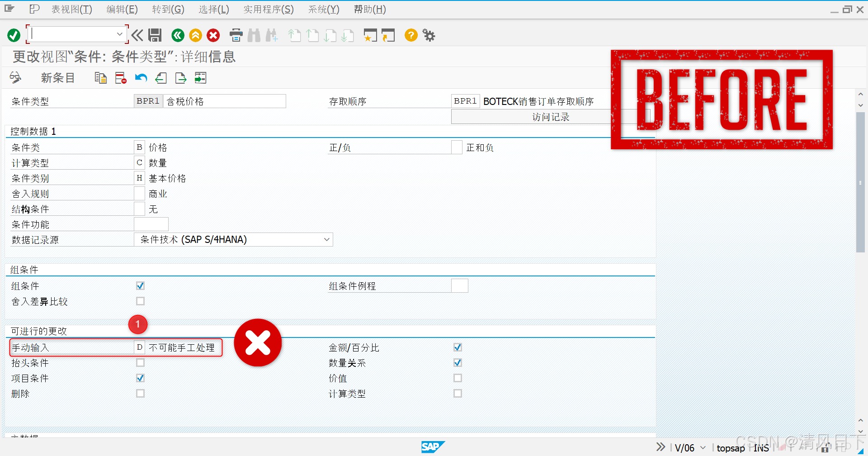Click the Save icon in the toolbar
This screenshot has width=868, height=456.
click(155, 35)
